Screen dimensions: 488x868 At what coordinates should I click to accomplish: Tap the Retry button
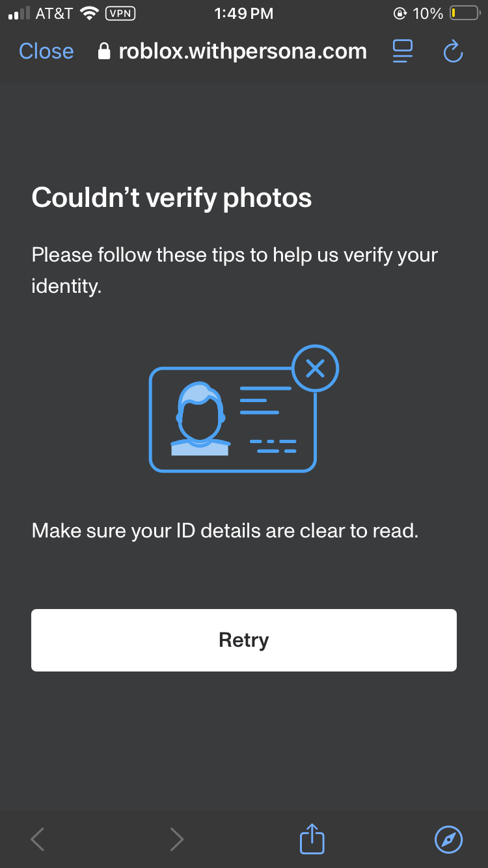pos(244,640)
